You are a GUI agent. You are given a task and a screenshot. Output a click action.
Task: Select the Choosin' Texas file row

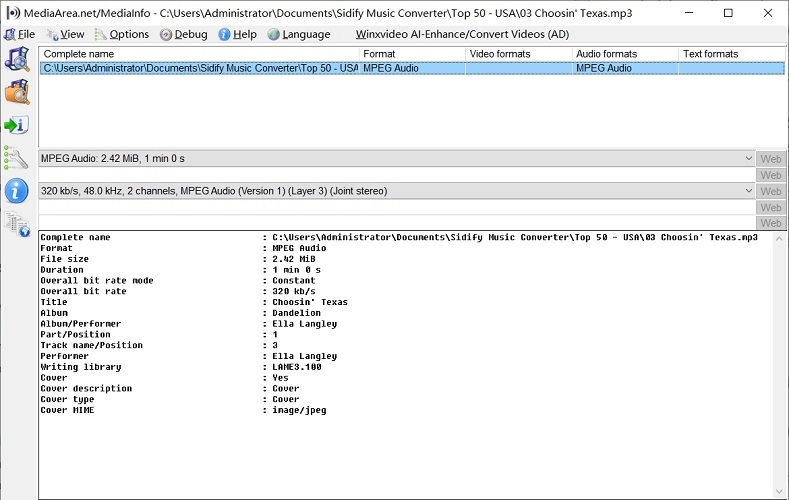pyautogui.click(x=412, y=68)
